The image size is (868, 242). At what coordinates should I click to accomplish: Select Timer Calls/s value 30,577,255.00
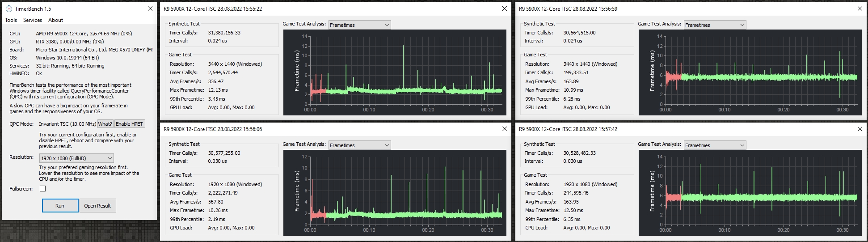(224, 153)
